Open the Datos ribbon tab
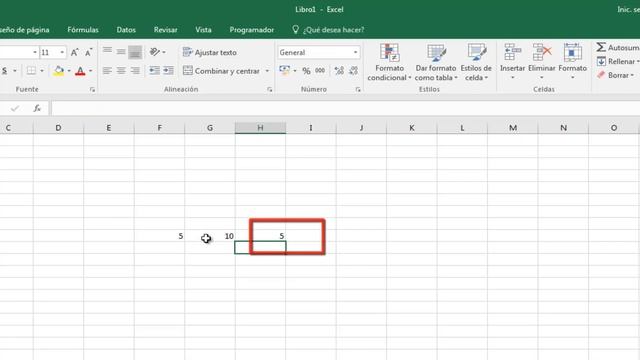640x360 pixels. [x=126, y=30]
